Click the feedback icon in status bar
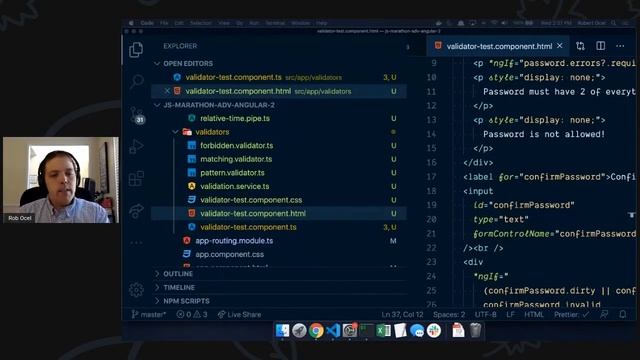The width and height of the screenshot is (640, 360). (x=604, y=314)
